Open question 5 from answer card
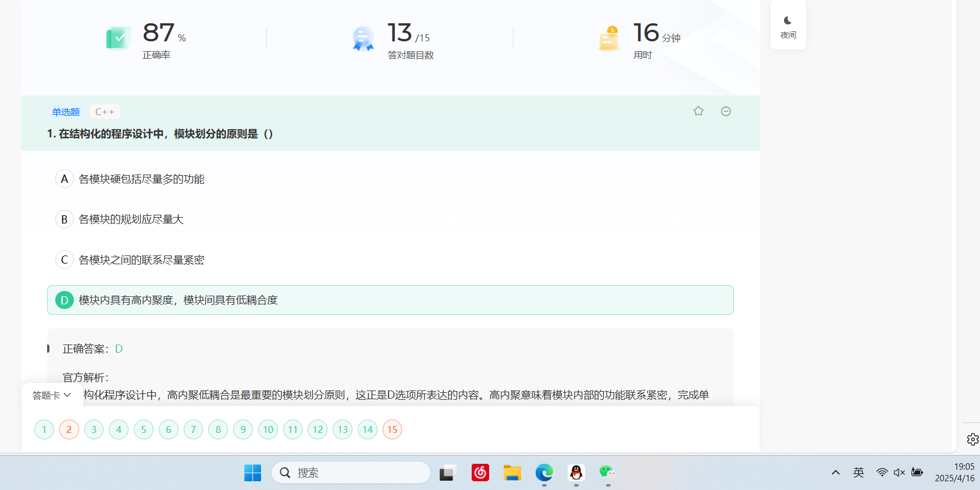Viewport: 980px width, 490px height. 144,429
